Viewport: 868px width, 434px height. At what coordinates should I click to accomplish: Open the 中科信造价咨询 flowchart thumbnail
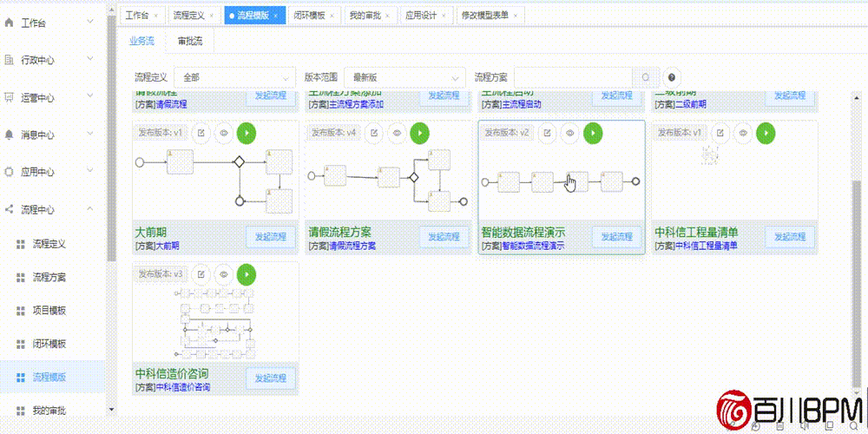pos(216,323)
